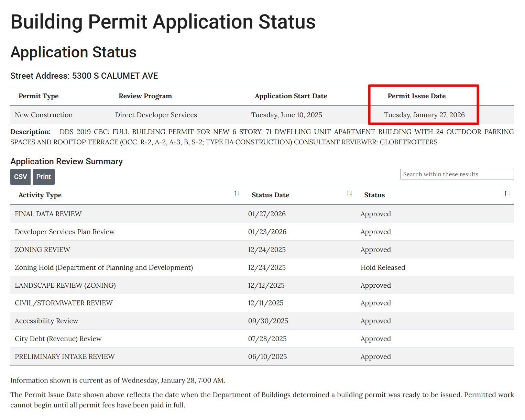The image size is (525, 420).
Task: Export results with the CSV button
Action: pos(20,177)
